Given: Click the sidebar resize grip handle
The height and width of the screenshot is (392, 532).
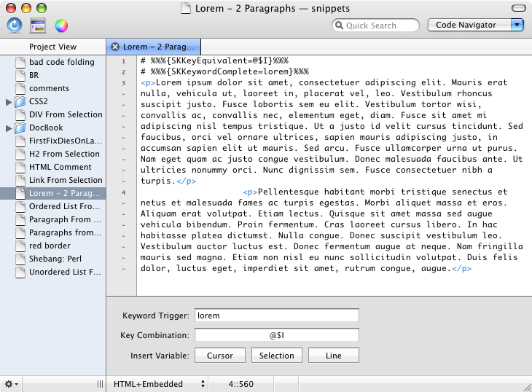Looking at the screenshot, I should click(x=100, y=383).
